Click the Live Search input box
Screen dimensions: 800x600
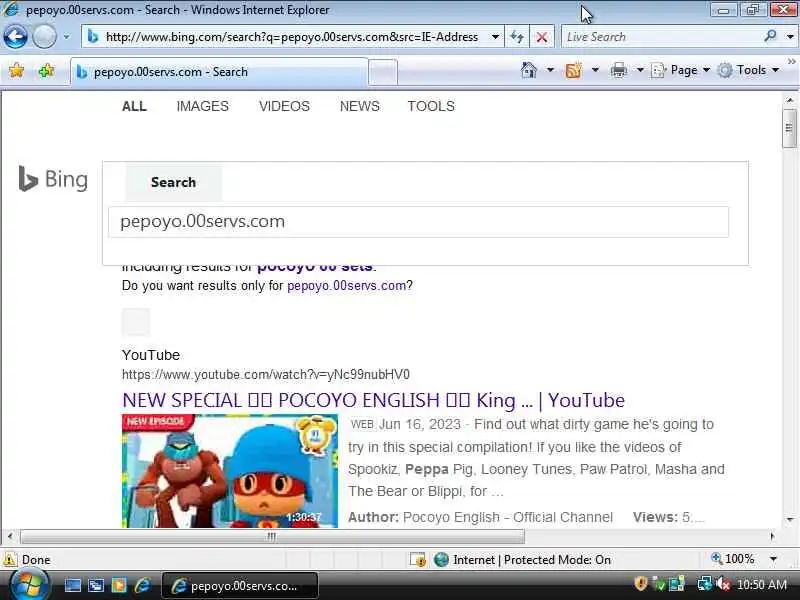click(661, 37)
